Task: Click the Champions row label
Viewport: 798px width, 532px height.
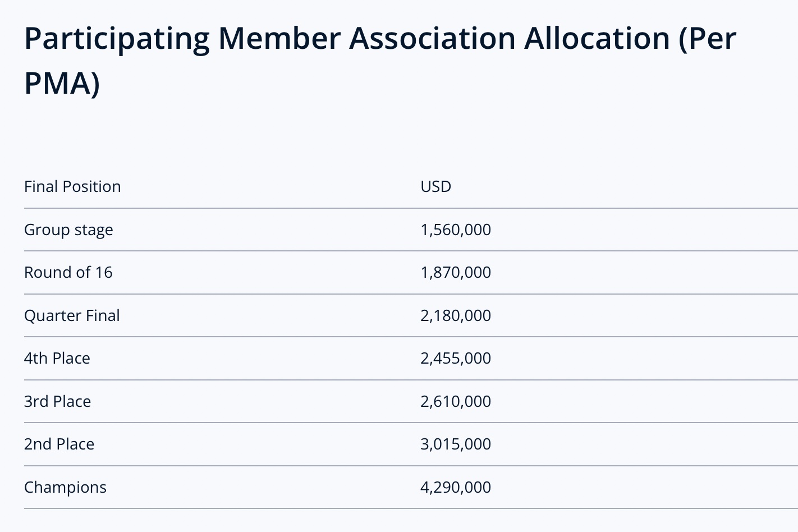Action: (x=65, y=487)
